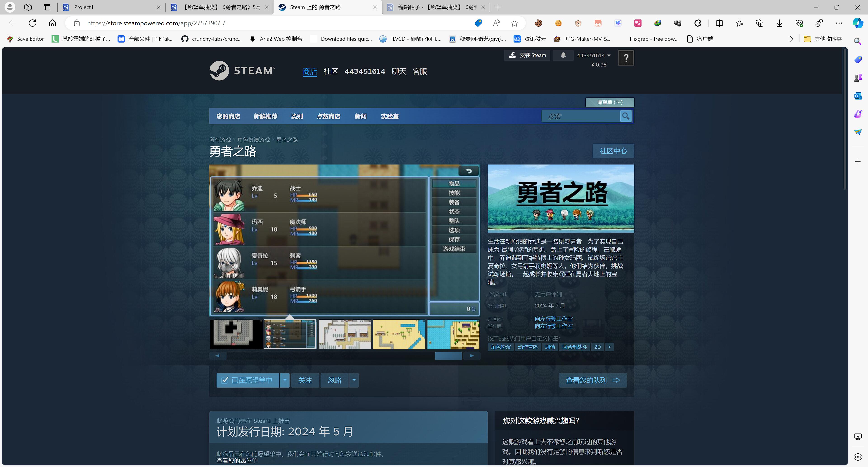Open the 愿望单 (14) button

(x=610, y=102)
